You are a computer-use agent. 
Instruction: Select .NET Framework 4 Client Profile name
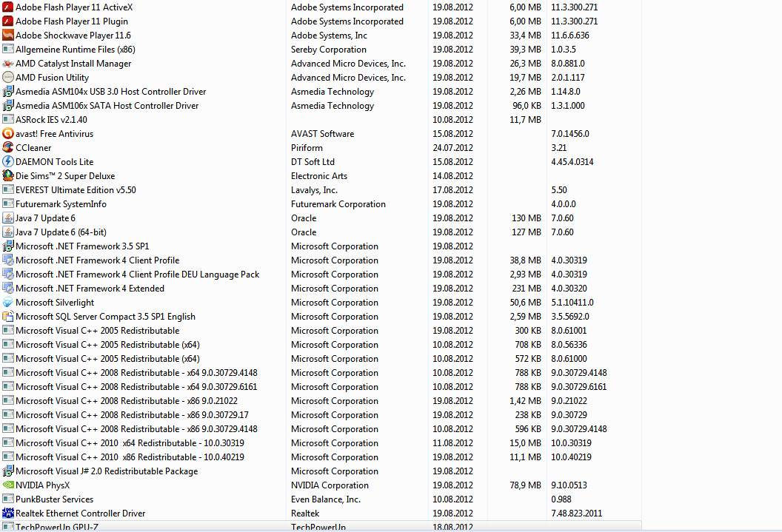pos(97,260)
